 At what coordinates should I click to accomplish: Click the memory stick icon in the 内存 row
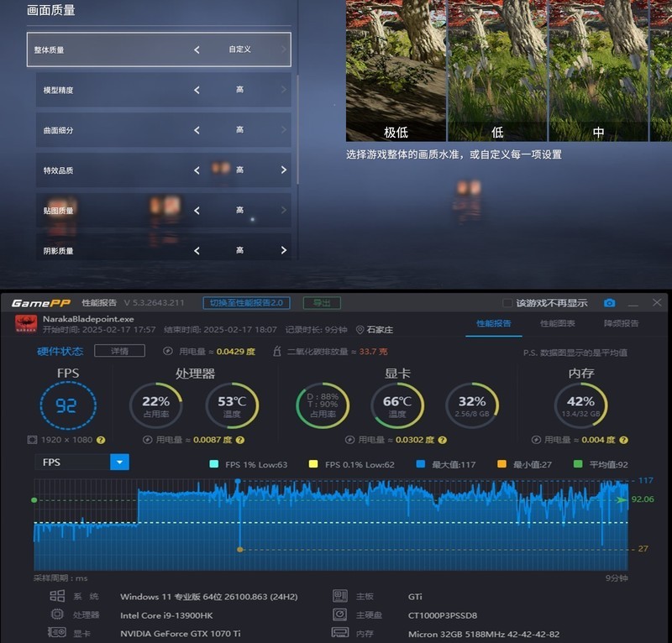(340, 632)
